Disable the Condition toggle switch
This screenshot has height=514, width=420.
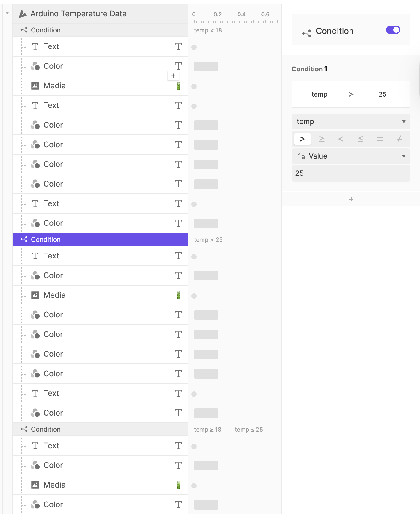click(x=393, y=30)
